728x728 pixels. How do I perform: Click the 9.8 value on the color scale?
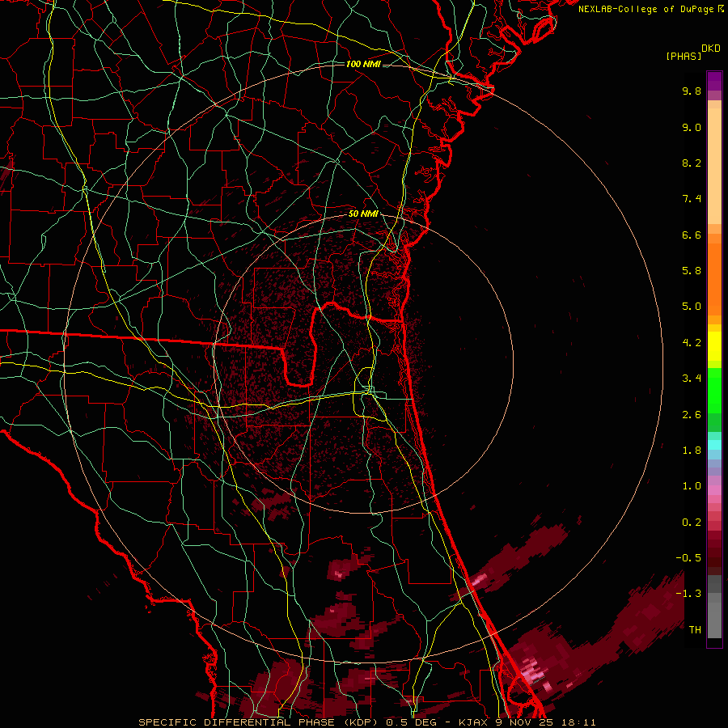[692, 91]
